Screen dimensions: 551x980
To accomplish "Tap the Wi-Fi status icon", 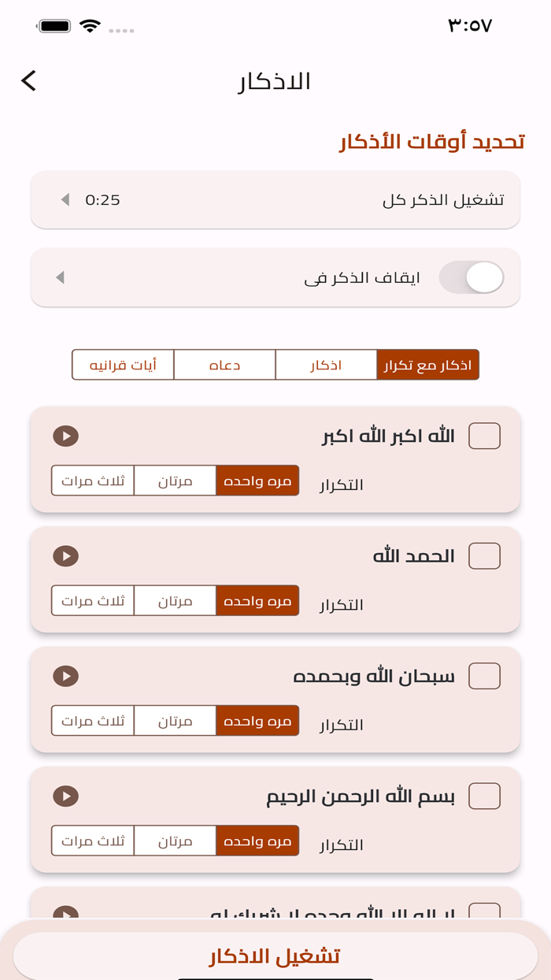I will pos(92,24).
